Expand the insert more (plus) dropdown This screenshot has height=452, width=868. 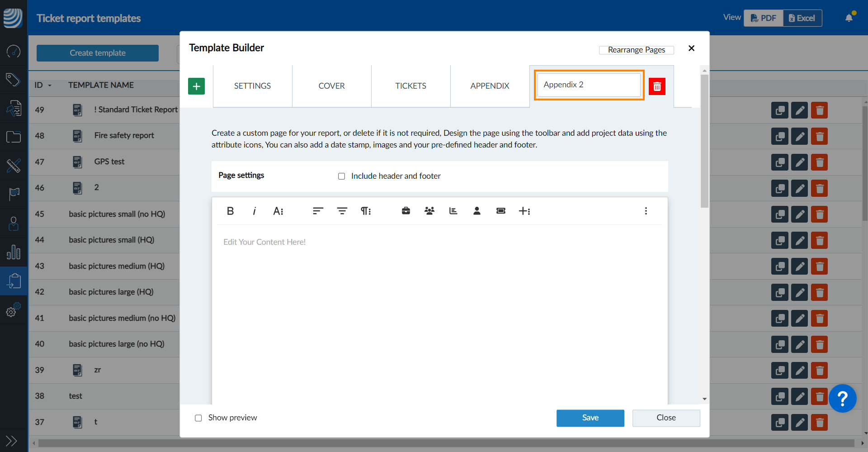(x=524, y=211)
